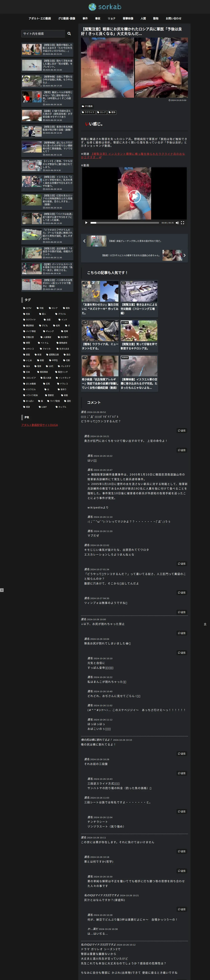This screenshot has width=210, height=980.
Task: Open sidebar post dated 2025-06-29 17:30
Action: (47, 81)
